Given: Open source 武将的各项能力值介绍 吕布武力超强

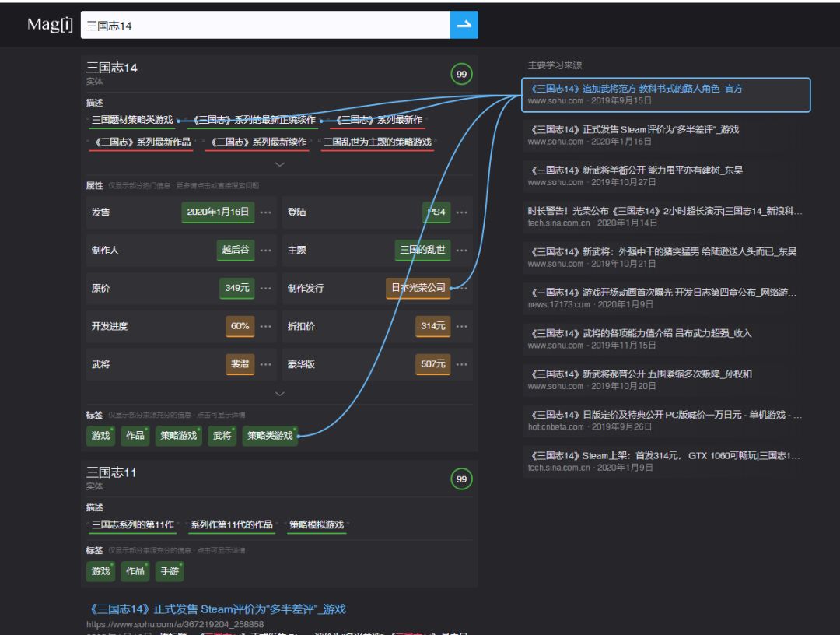Looking at the screenshot, I should click(666, 339).
